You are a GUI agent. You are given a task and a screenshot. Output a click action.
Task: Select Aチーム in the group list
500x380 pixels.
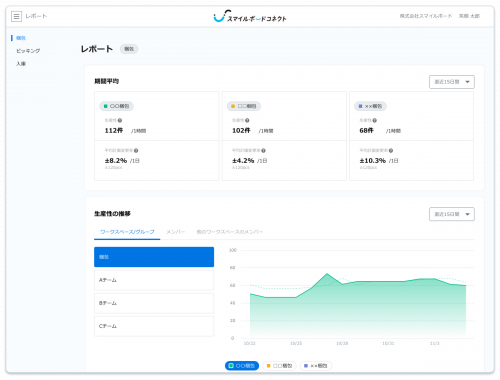(154, 280)
